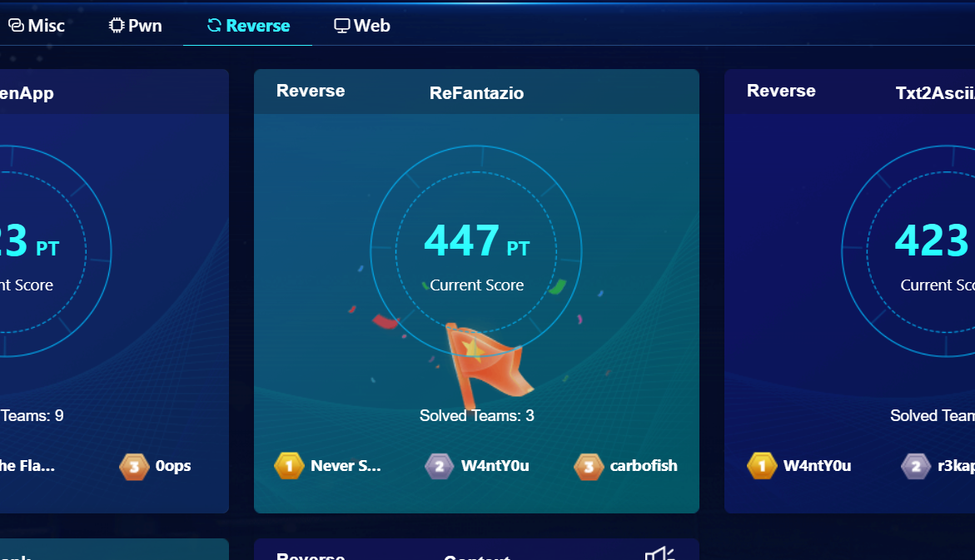
Task: Click team W4ntY0u on the ReFantazio card
Action: tap(495, 465)
